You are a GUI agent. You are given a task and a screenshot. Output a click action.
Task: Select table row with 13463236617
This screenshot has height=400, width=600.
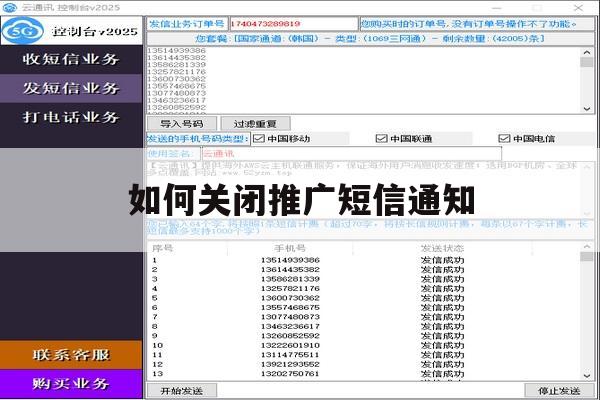364,327
